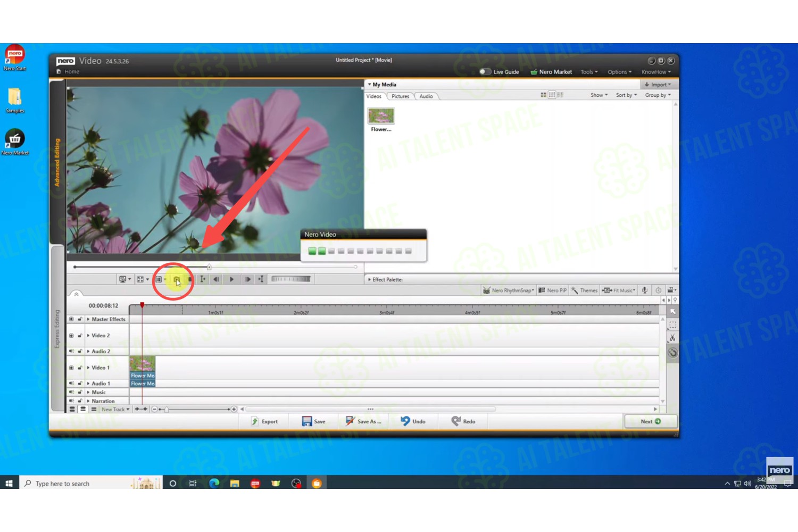Click the clock duration icon
Screen dimensions: 798x532
point(658,290)
